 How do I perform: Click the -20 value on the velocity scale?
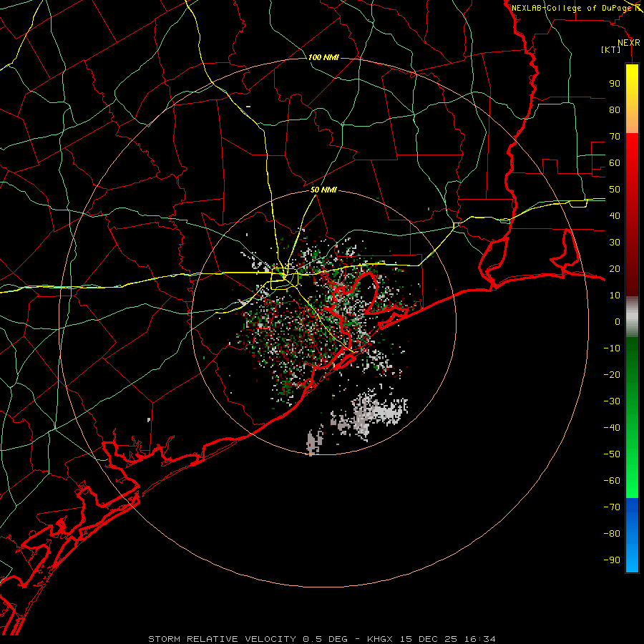[612, 375]
